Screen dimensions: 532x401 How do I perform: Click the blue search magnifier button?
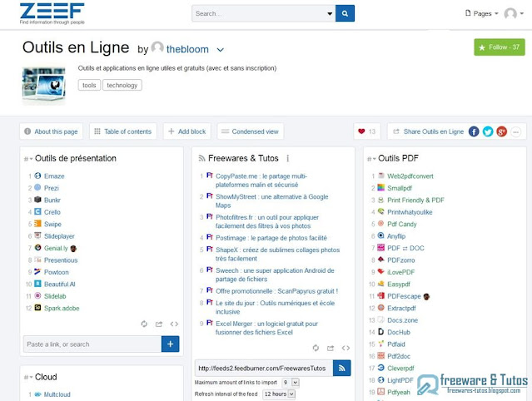tap(345, 13)
